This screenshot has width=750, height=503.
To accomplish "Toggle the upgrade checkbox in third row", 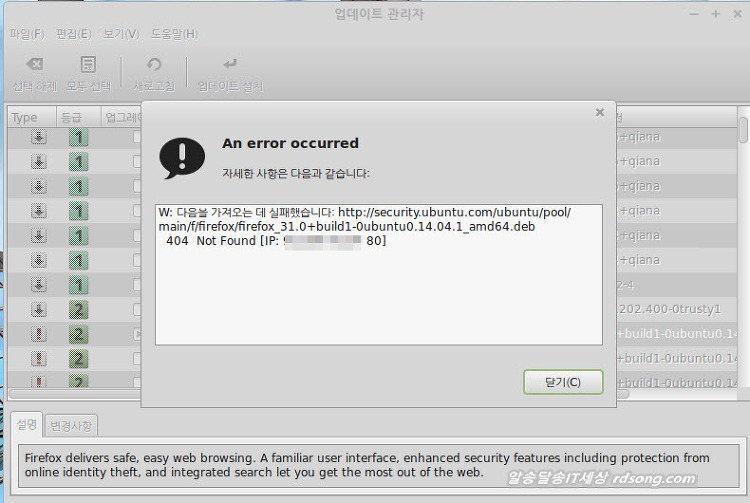I will 137,186.
